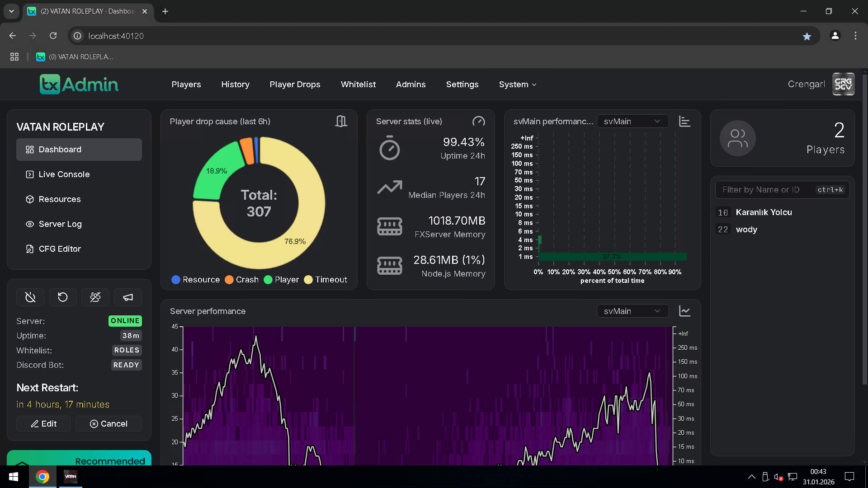Image resolution: width=868 pixels, height=488 pixels.
Task: Click the browser back arrow
Action: click(x=13, y=36)
